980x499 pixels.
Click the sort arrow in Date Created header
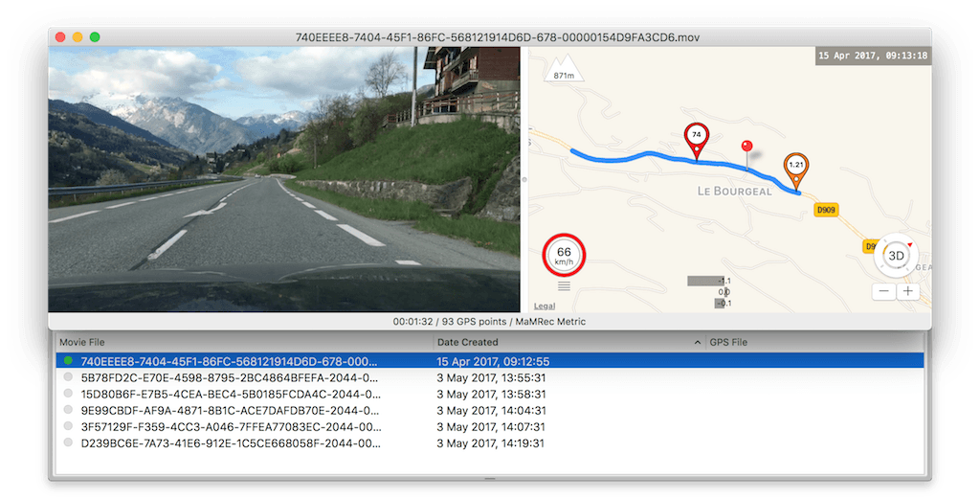point(697,343)
